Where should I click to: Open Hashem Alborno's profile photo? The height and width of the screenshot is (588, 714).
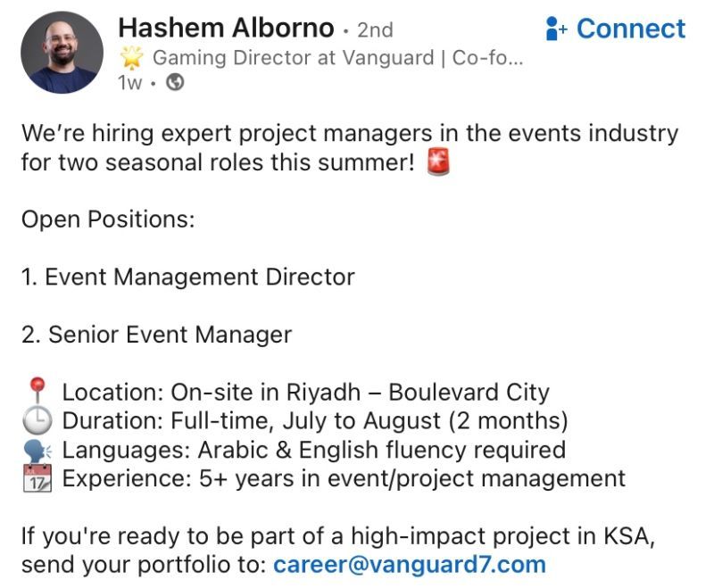[x=62, y=53]
